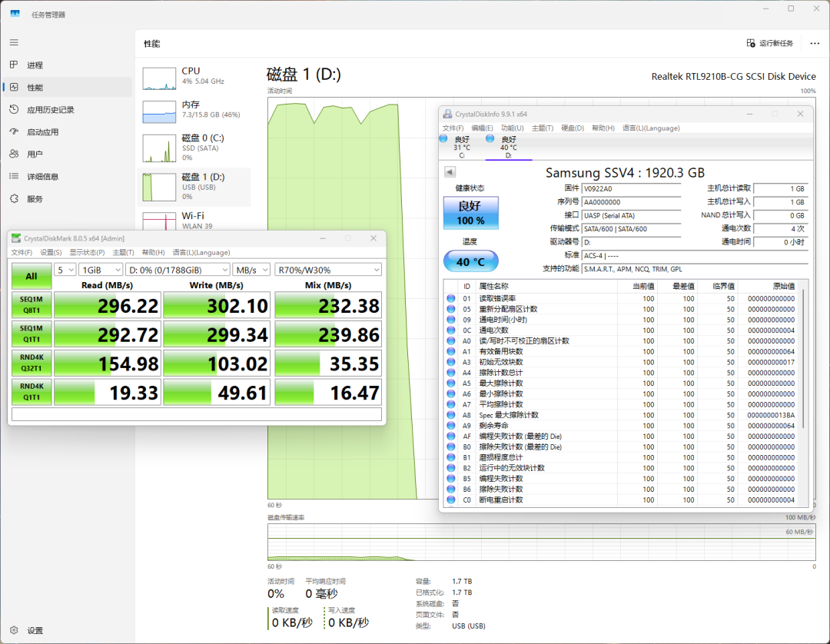Open CrystalDiskMark Theme (主题) menu
The width and height of the screenshot is (830, 644).
123,252
